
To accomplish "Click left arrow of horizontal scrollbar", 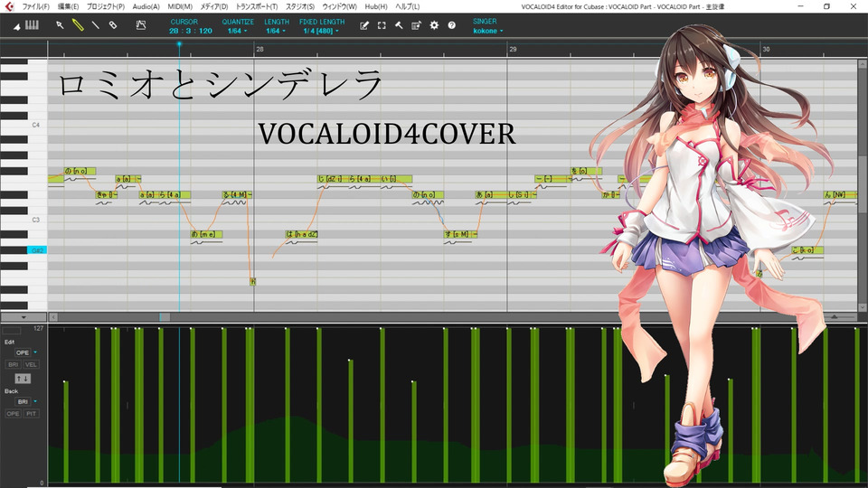I will point(53,317).
